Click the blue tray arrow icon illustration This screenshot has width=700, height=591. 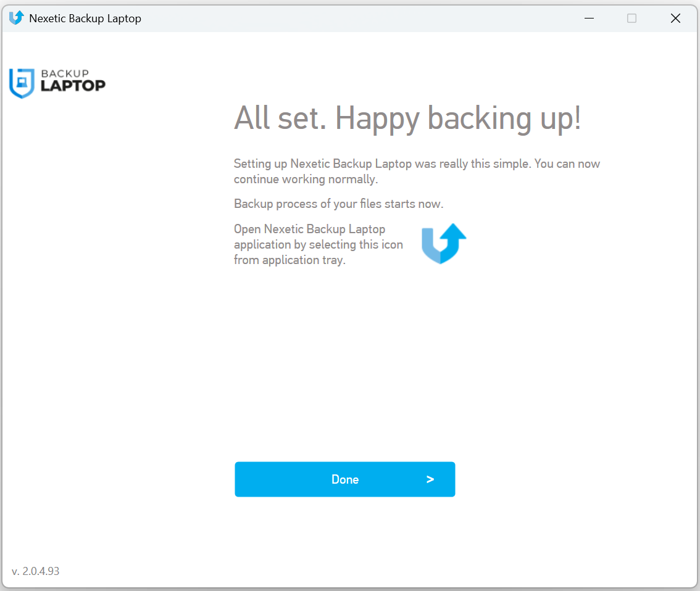point(444,244)
